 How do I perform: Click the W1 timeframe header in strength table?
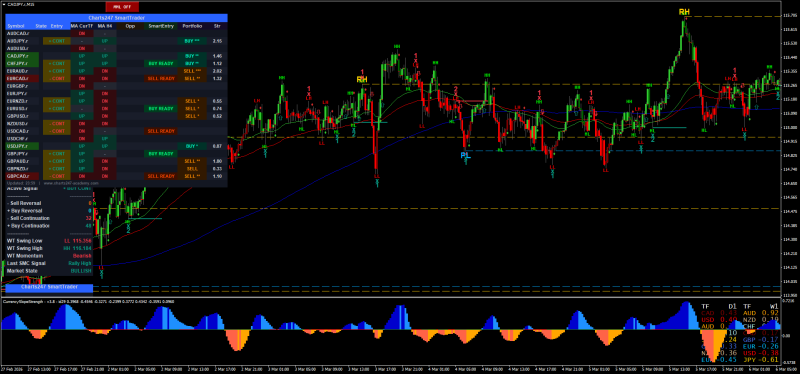tap(774, 306)
